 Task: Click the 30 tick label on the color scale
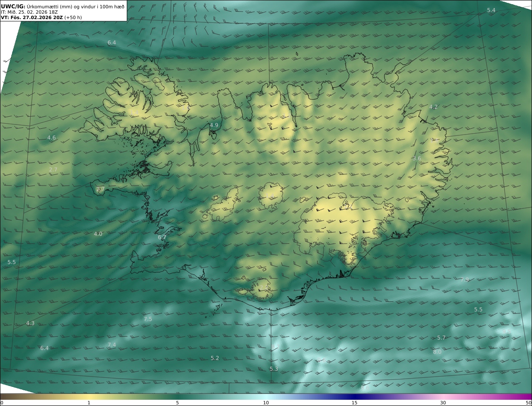(443, 403)
